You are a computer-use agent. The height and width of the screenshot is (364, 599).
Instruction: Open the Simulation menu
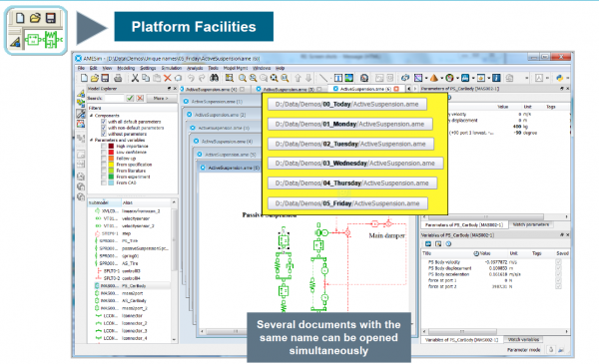tap(171, 68)
